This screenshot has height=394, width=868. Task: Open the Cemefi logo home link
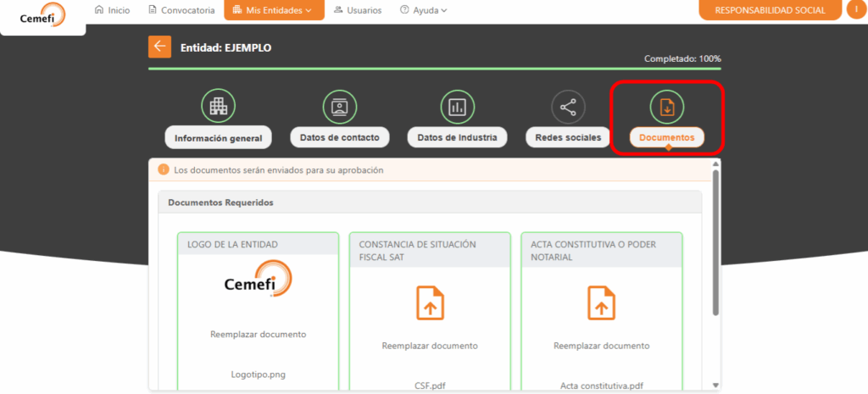click(x=42, y=14)
